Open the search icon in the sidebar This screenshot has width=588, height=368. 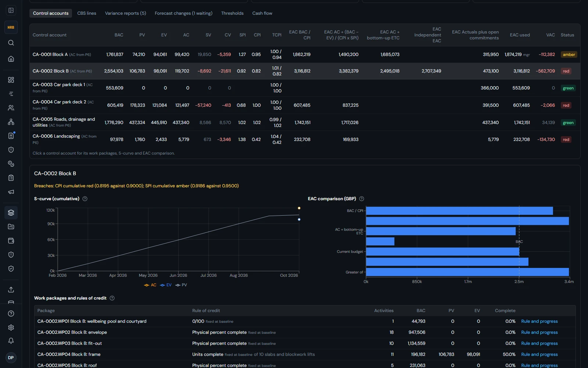point(11,43)
